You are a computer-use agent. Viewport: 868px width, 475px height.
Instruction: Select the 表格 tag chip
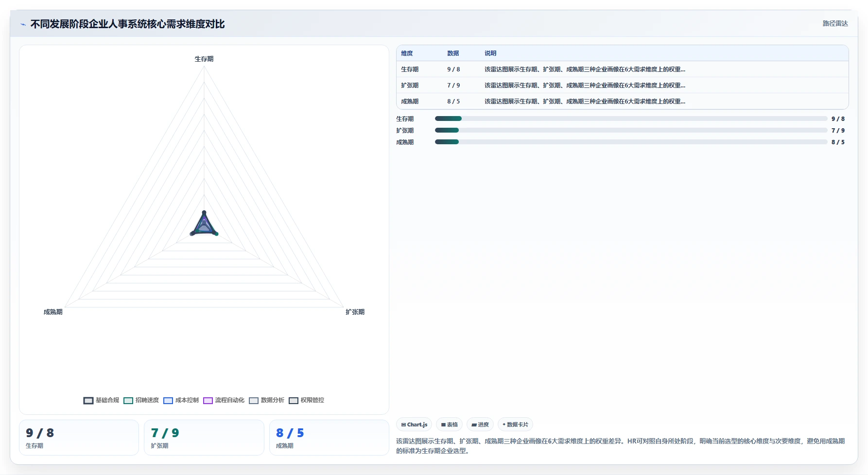[x=449, y=424]
